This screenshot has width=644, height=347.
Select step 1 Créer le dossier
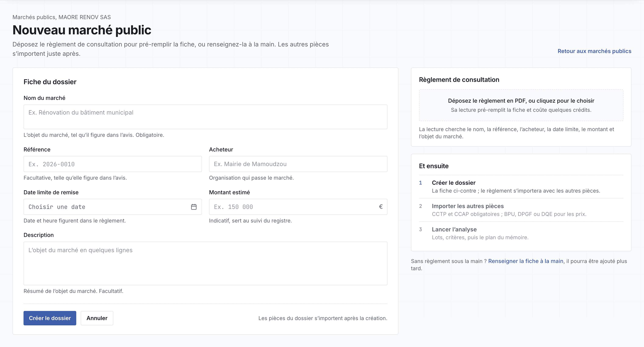pos(521,186)
